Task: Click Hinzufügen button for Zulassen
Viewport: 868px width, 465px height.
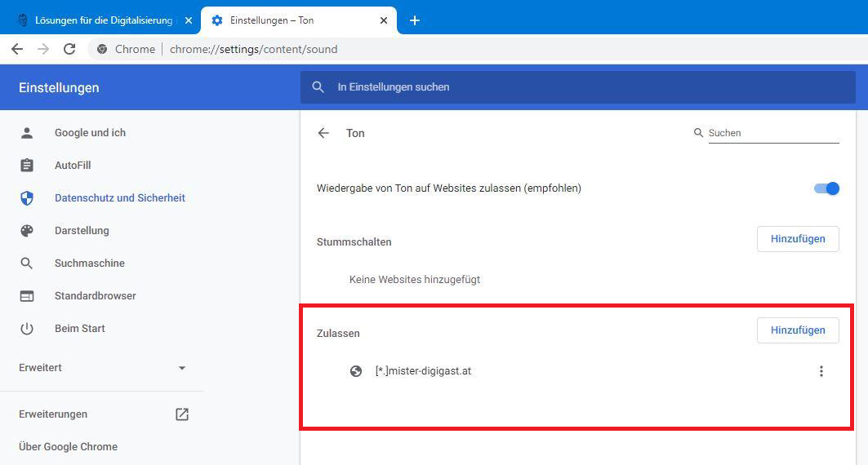Action: point(798,330)
